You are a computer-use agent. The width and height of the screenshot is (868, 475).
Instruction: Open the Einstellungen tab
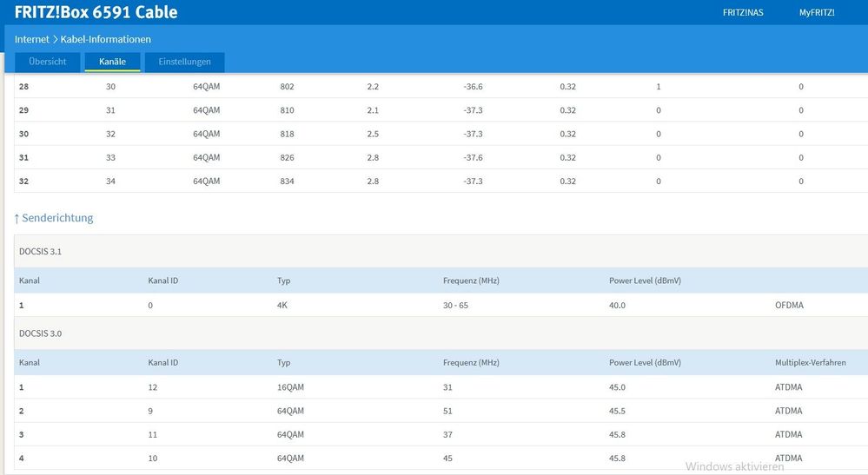(184, 62)
